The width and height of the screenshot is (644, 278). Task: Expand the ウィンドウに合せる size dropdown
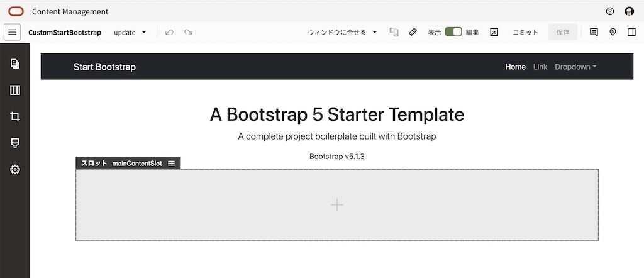click(x=342, y=32)
